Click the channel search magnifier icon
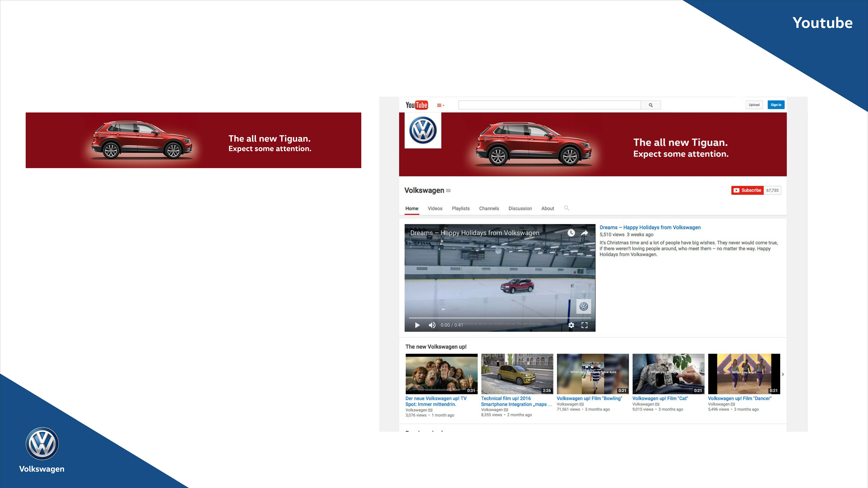 (x=566, y=208)
